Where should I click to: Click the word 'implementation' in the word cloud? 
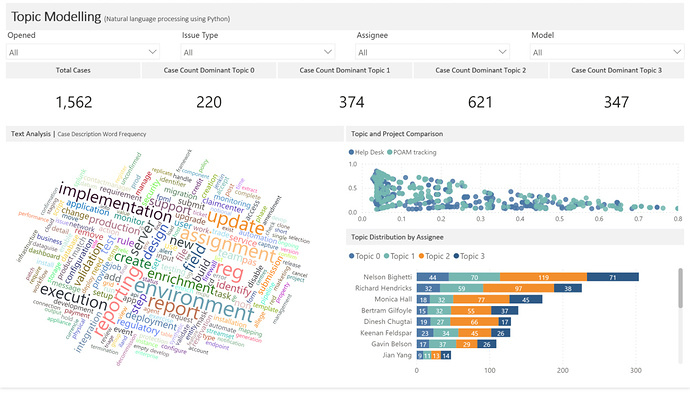tap(115, 202)
